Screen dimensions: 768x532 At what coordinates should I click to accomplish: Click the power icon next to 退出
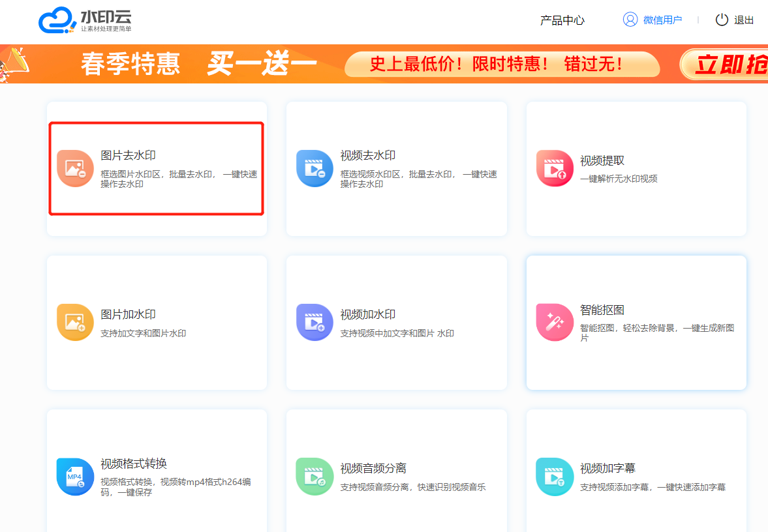pos(722,20)
